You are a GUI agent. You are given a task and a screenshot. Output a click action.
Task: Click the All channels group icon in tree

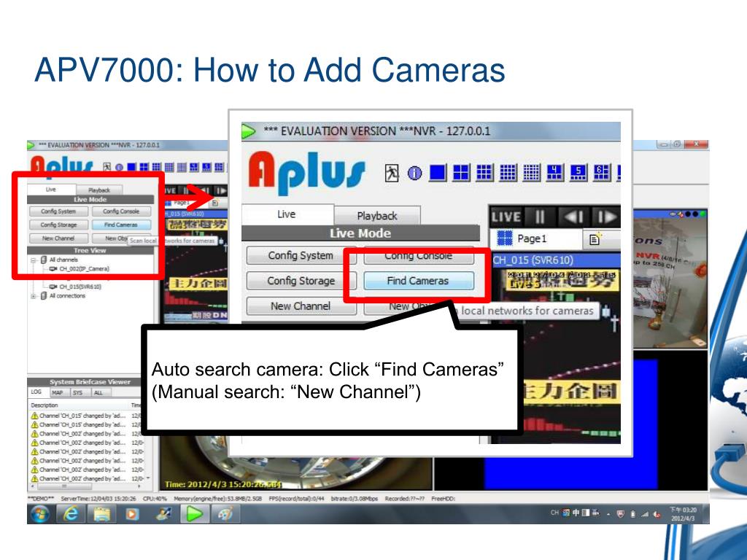click(44, 260)
